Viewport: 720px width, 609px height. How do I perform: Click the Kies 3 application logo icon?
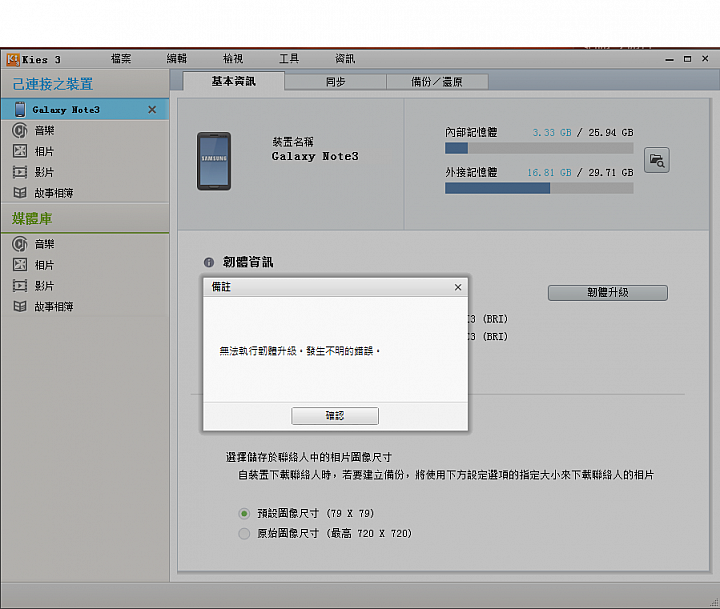[x=13, y=59]
